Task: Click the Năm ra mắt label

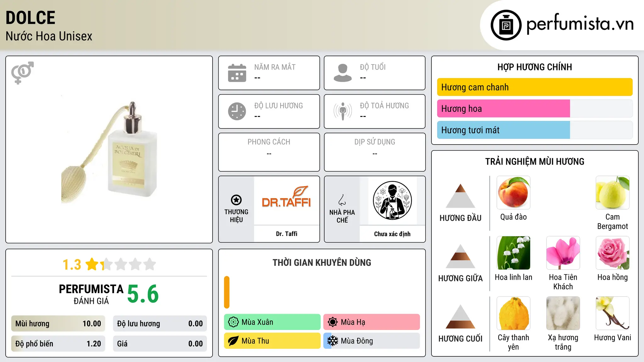Action: [275, 67]
